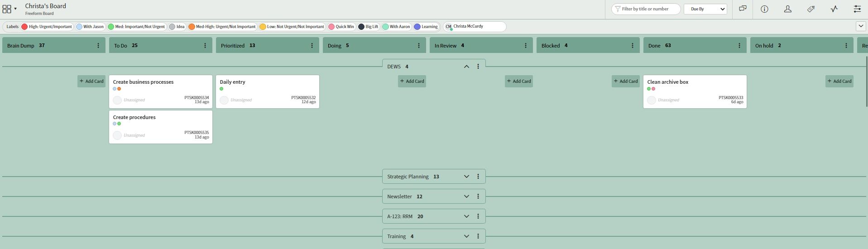The width and height of the screenshot is (868, 249).
Task: Collapse the DEWS swimlane
Action: pyautogui.click(x=466, y=67)
